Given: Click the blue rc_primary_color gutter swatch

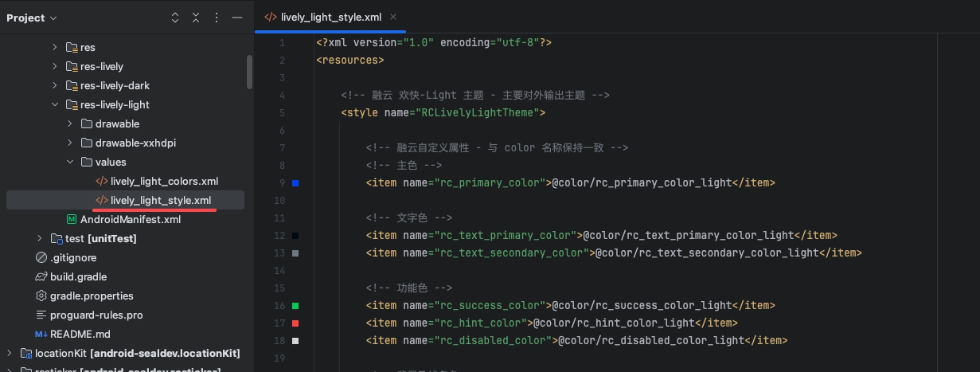Looking at the screenshot, I should click(x=295, y=183).
